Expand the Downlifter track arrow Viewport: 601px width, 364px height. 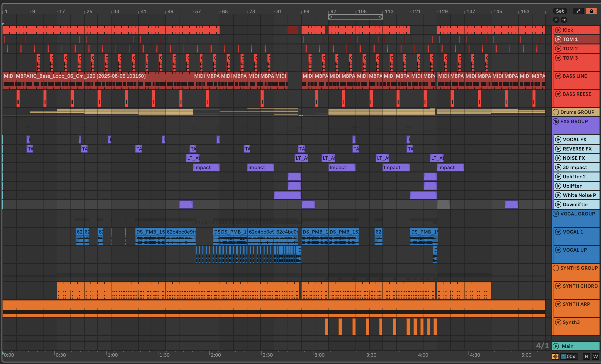click(x=558, y=204)
